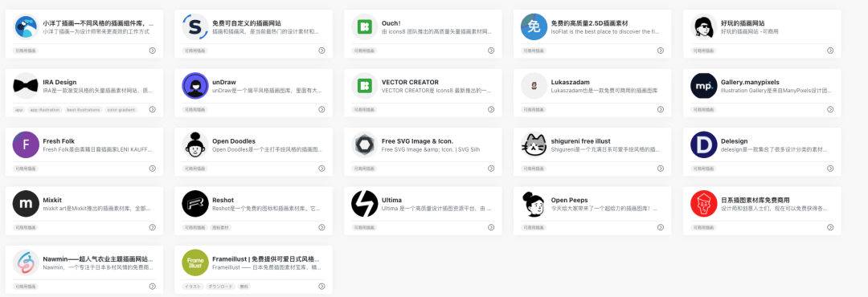Click the blue S logo of 免费可自定义的插画网站

tap(195, 26)
